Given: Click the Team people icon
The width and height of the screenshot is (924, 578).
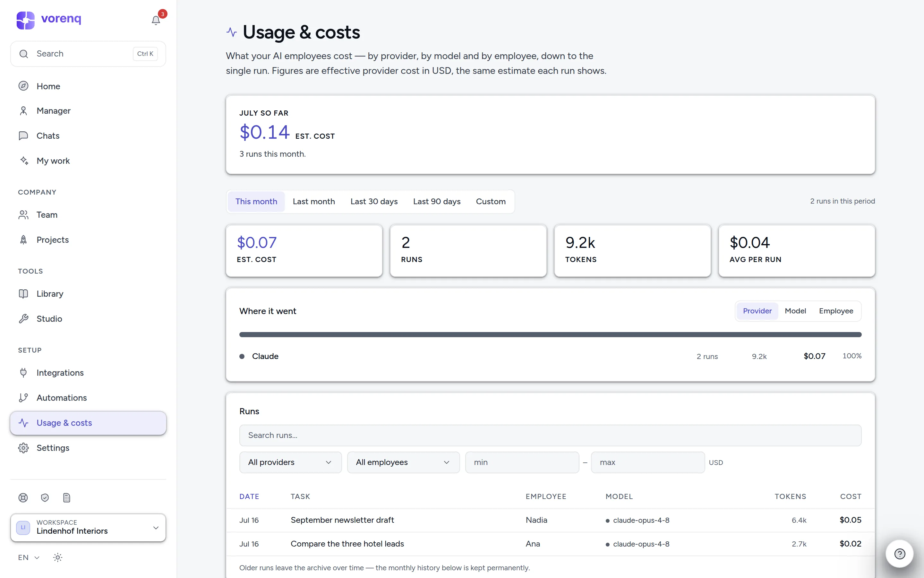Looking at the screenshot, I should [23, 215].
